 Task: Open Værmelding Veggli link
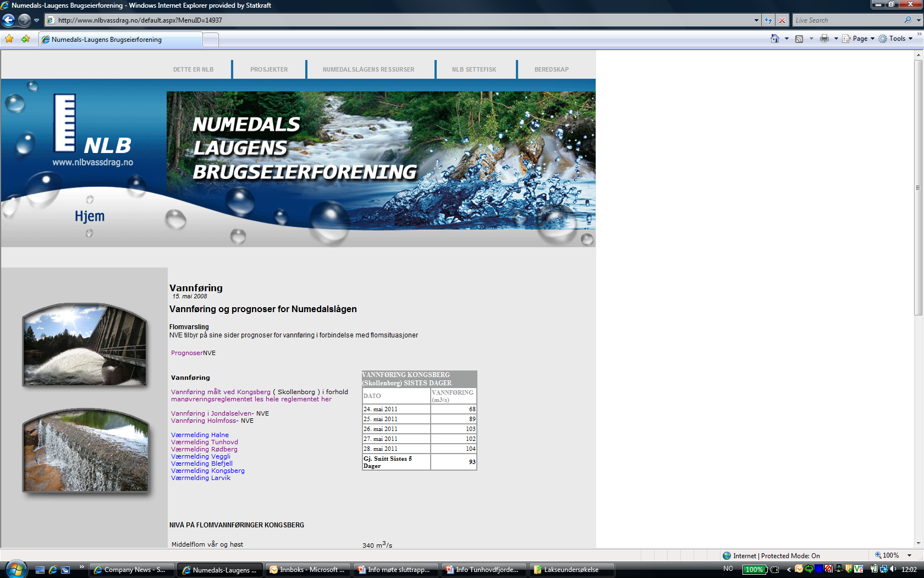click(x=201, y=456)
